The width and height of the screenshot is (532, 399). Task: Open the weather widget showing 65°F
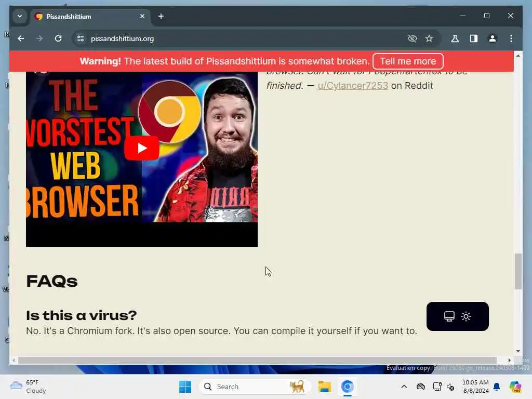tap(28, 387)
